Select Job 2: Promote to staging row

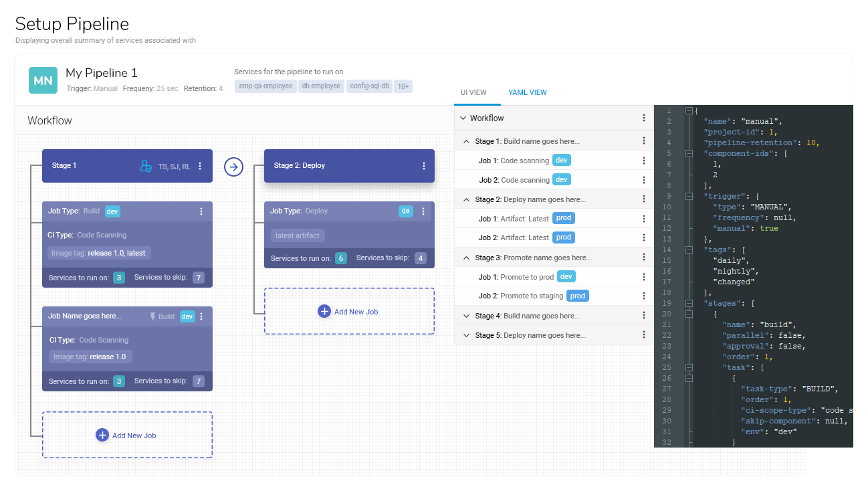tap(554, 296)
